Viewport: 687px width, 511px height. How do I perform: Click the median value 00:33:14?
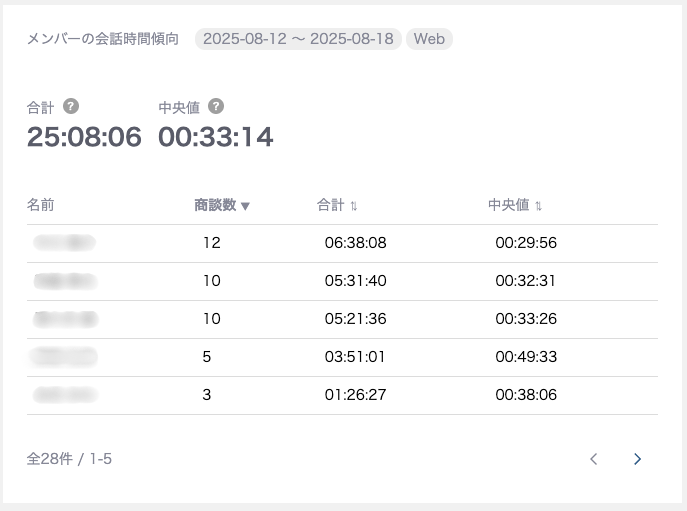(x=215, y=137)
